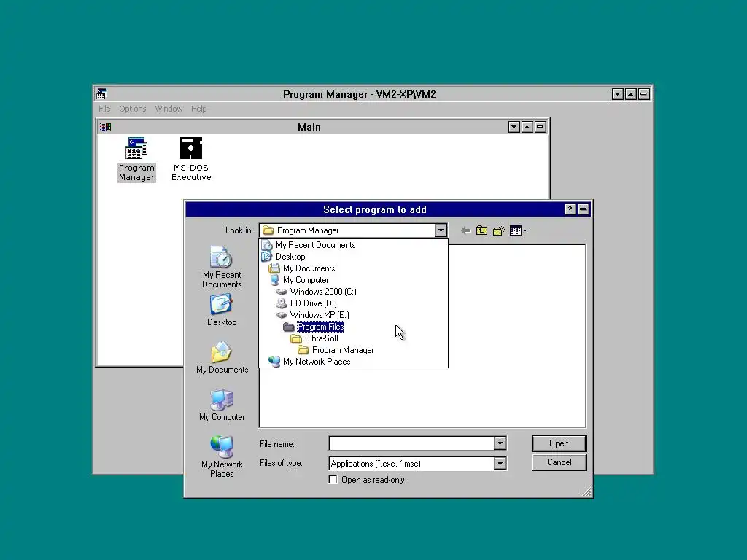This screenshot has width=747, height=560.
Task: Choose My Documents in Look in list
Action: tap(354, 268)
